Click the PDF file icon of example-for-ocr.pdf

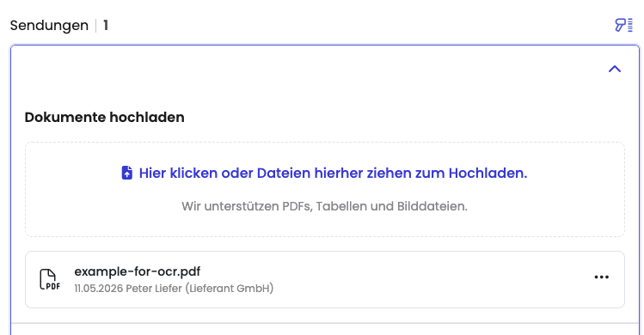(50, 279)
